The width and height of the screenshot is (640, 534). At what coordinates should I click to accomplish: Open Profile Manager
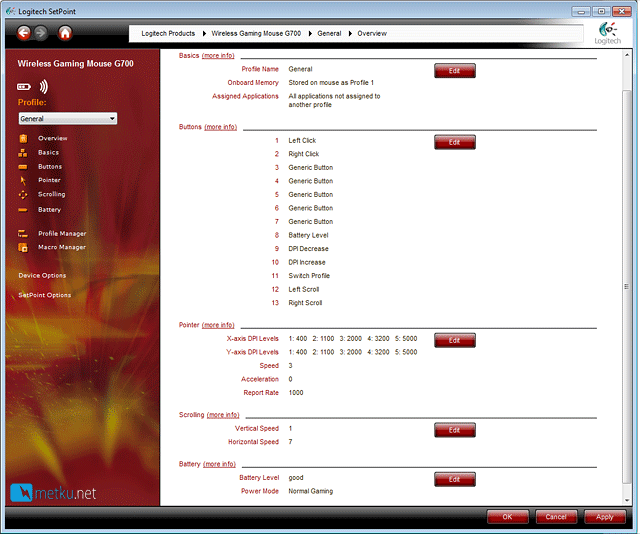click(62, 234)
